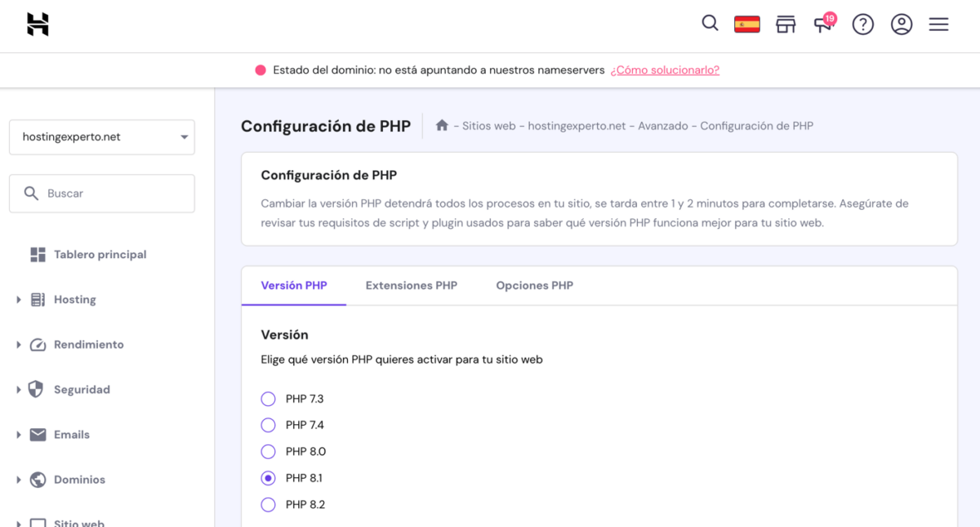Click inside the Buscar search field
980x527 pixels.
pos(101,193)
